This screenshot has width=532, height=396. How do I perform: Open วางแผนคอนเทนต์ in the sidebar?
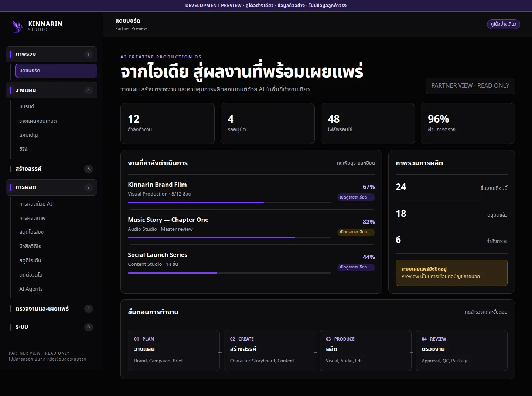point(56,121)
